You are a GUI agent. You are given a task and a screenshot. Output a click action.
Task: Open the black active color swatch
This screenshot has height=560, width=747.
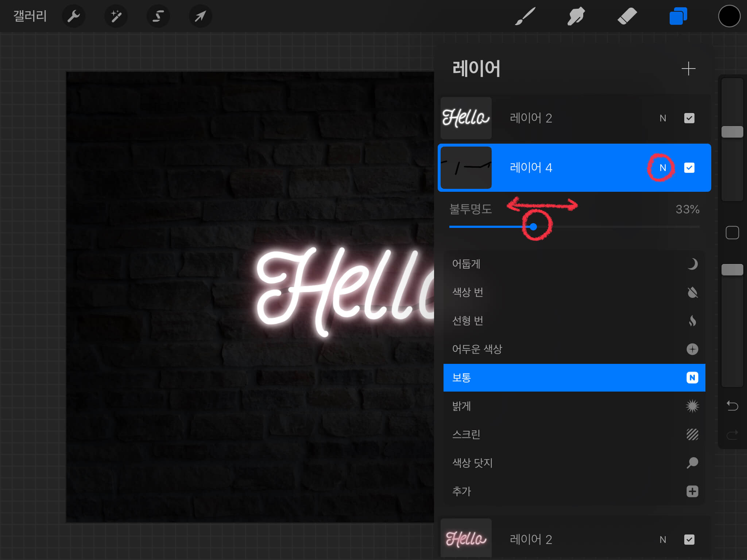(729, 16)
